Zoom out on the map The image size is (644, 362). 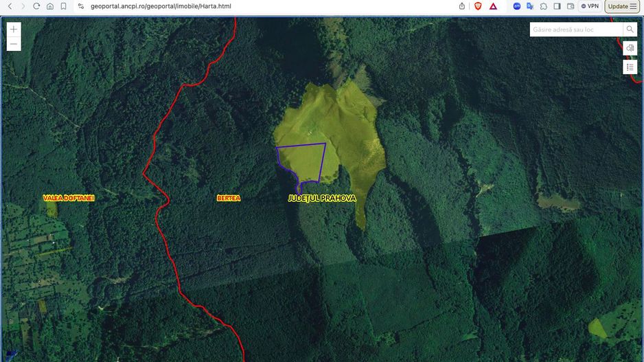pyautogui.click(x=14, y=44)
